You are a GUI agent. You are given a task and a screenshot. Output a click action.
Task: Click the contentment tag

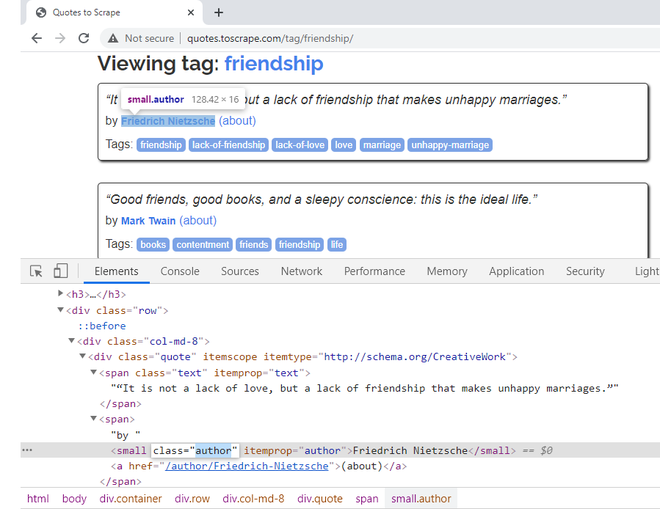pos(202,245)
